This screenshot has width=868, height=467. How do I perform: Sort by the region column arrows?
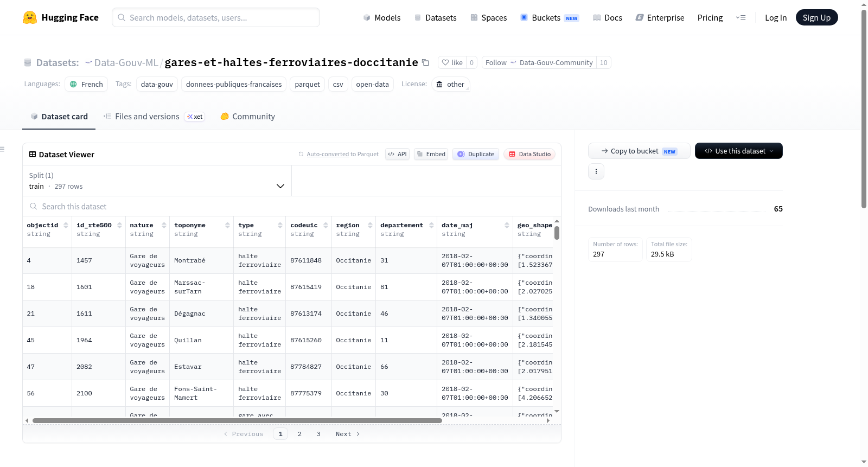(x=370, y=225)
